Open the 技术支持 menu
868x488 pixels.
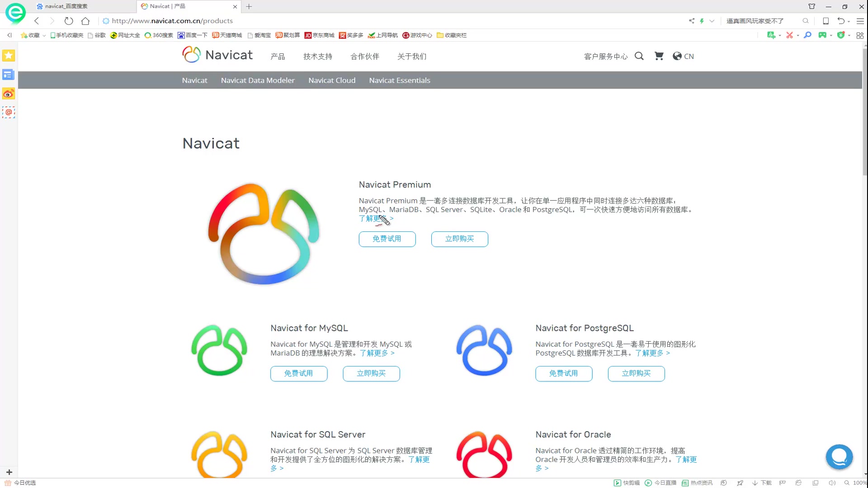click(x=317, y=56)
